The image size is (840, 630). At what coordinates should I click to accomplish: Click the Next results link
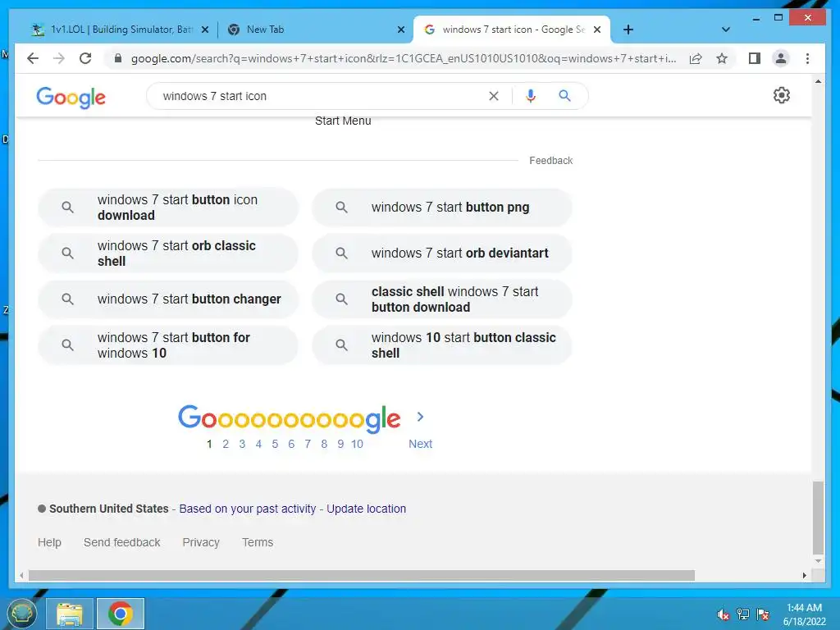[x=420, y=444]
